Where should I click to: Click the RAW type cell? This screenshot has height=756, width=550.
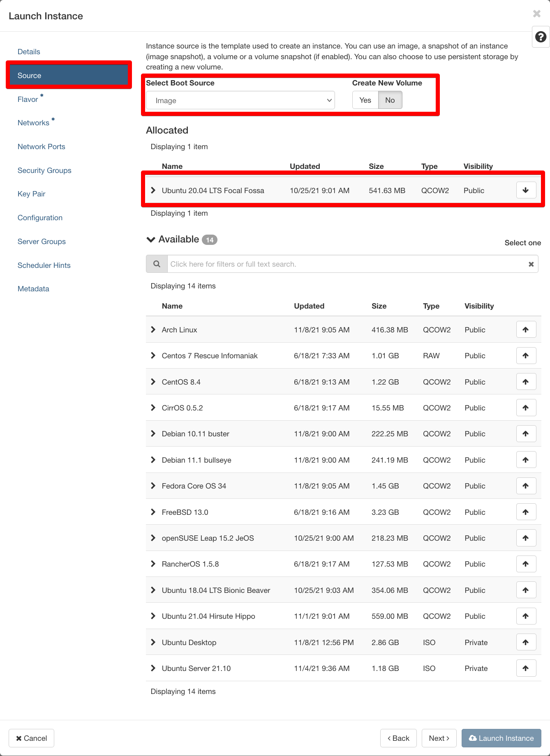click(431, 356)
